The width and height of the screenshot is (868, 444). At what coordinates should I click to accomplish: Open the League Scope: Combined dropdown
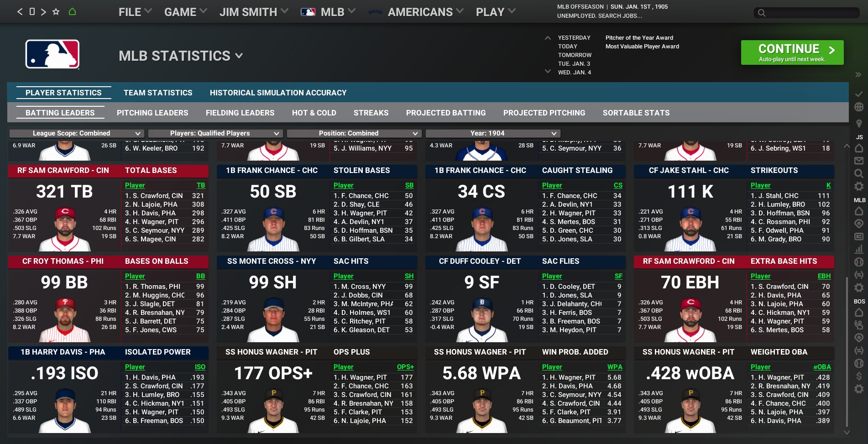77,133
